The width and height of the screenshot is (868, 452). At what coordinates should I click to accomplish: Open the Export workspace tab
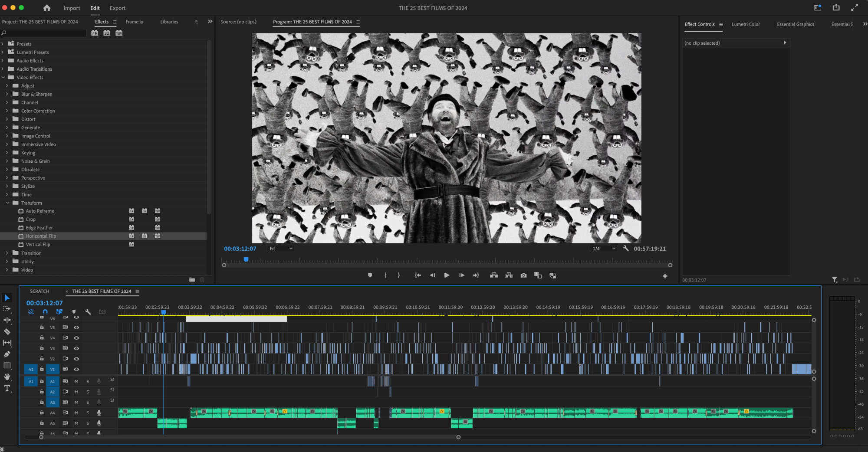pyautogui.click(x=117, y=8)
